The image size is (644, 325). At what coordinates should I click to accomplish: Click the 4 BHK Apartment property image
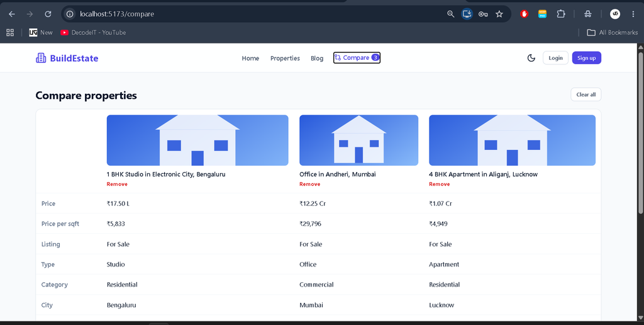512,140
